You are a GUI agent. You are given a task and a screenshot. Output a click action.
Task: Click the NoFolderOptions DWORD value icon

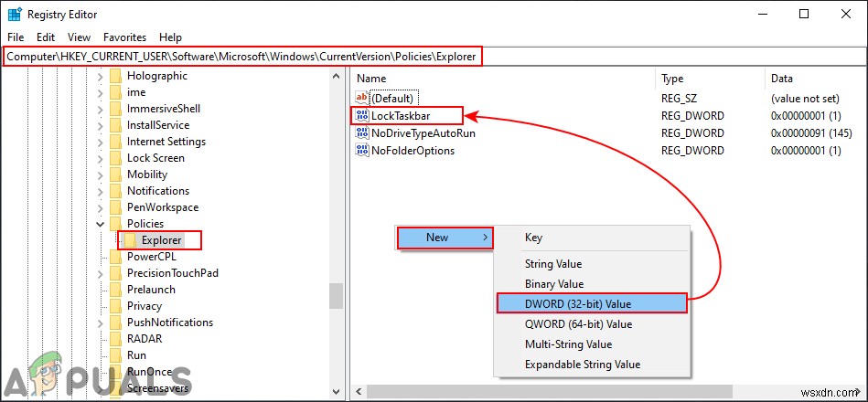tap(362, 151)
